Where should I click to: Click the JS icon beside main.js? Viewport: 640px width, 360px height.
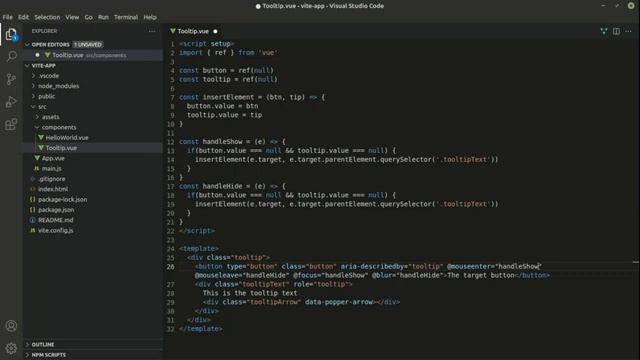pyautogui.click(x=37, y=168)
